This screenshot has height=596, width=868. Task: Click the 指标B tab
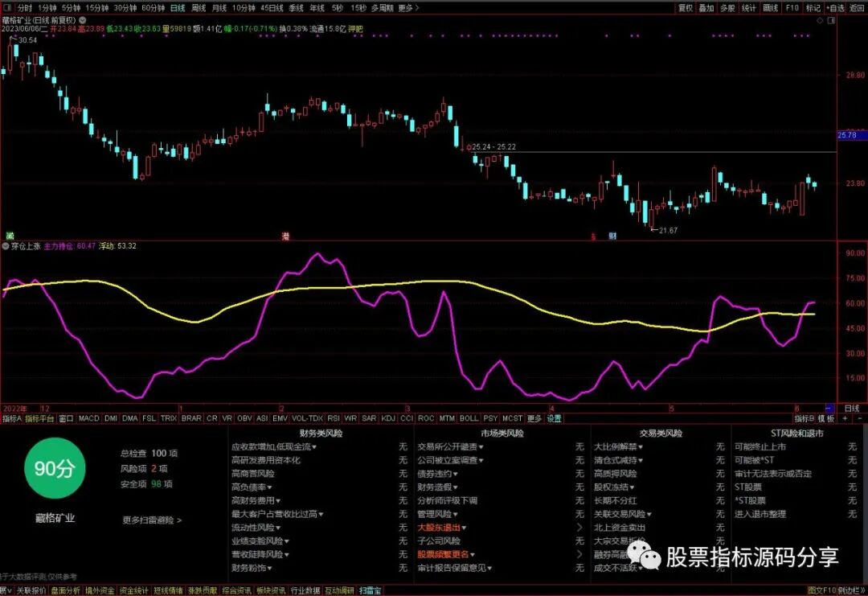805,419
